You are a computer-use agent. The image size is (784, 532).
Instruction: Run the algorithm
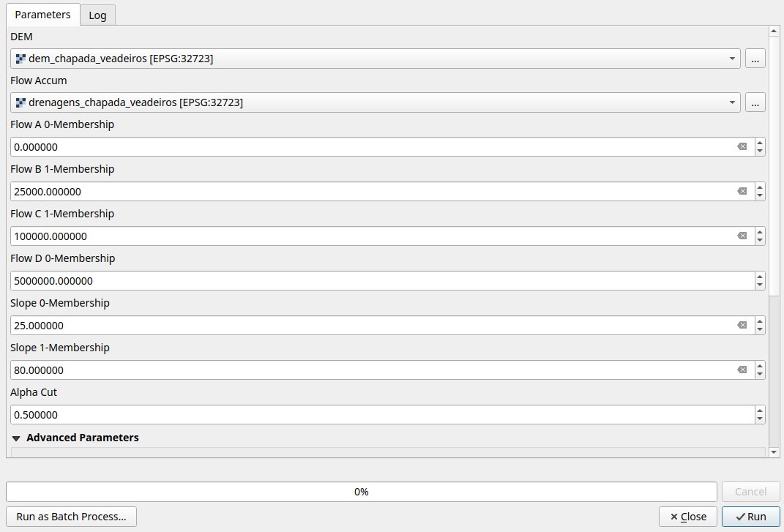[751, 516]
